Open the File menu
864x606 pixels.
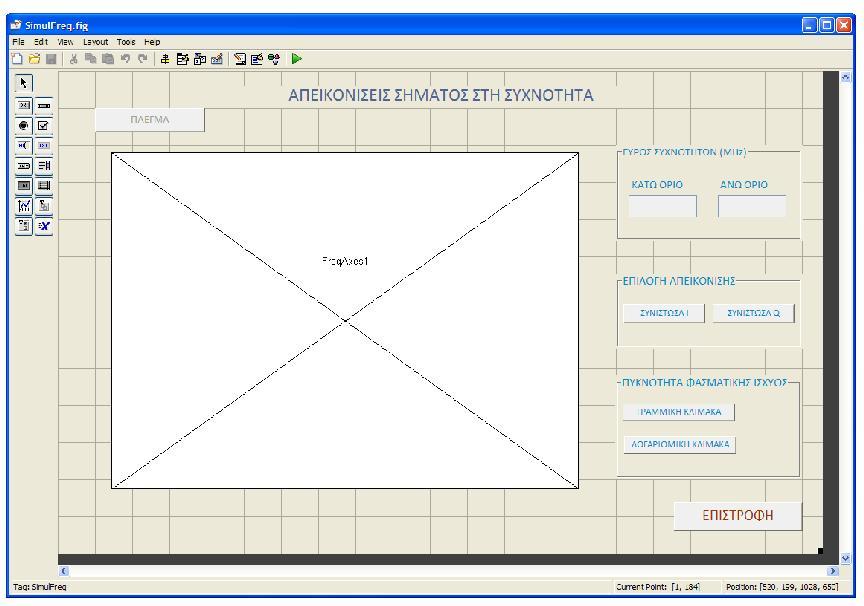point(18,42)
